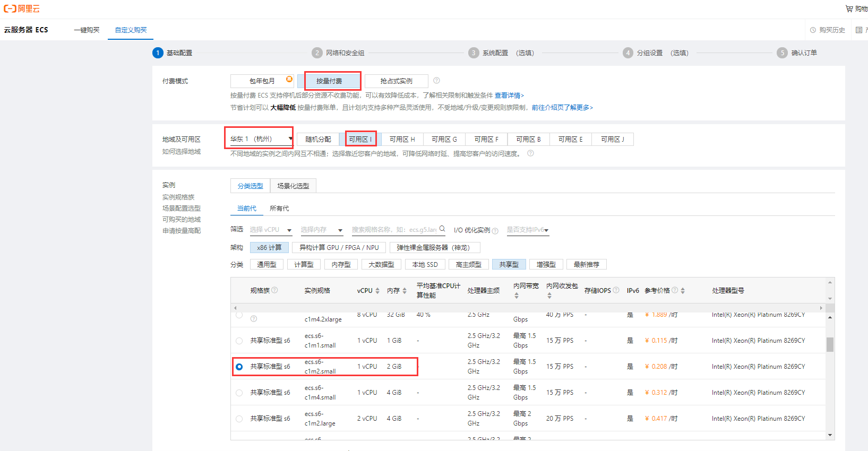Click the help icon beside 抢占式实例
The width and height of the screenshot is (868, 451).
436,81
